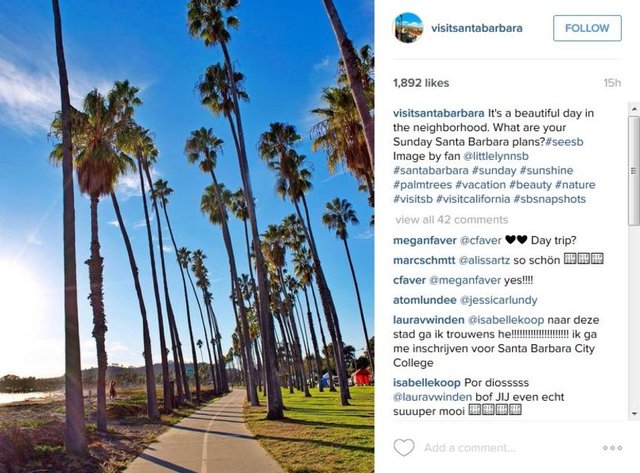Screen dimensions: 640x473
Task: Click the 1,892 likes count
Action: 421,83
